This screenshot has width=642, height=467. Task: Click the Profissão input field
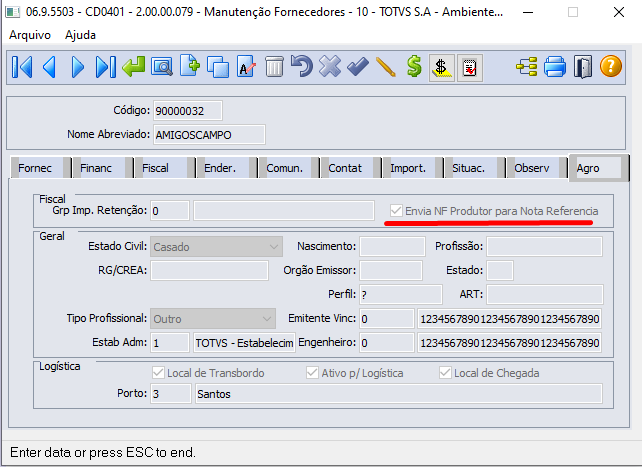544,247
